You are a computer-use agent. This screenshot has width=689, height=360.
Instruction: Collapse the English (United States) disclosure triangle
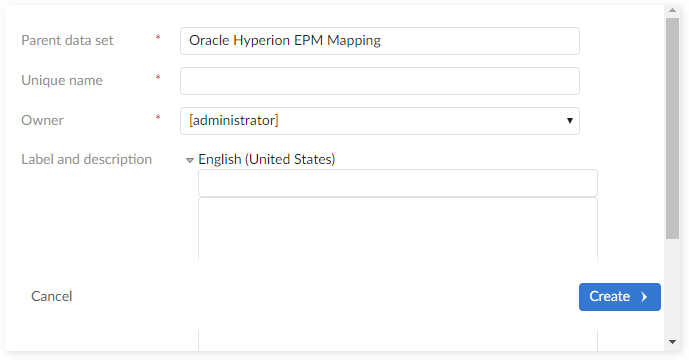(x=190, y=160)
